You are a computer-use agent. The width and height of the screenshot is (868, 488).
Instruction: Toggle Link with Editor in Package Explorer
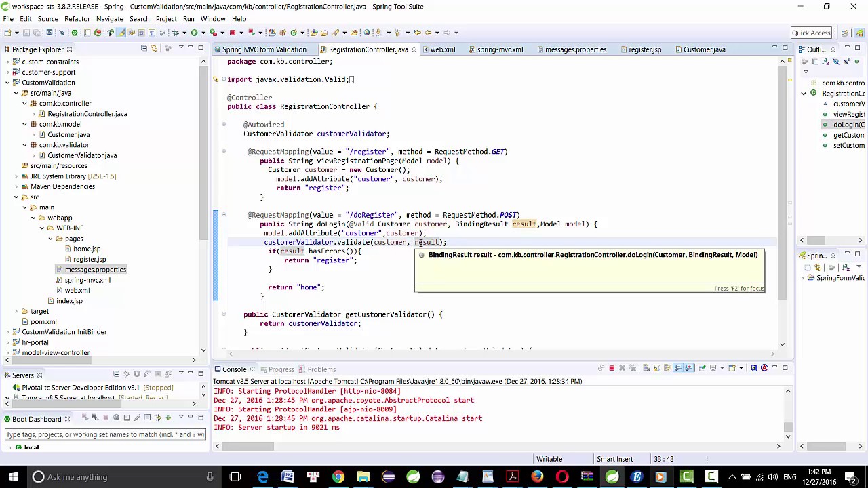pos(154,49)
